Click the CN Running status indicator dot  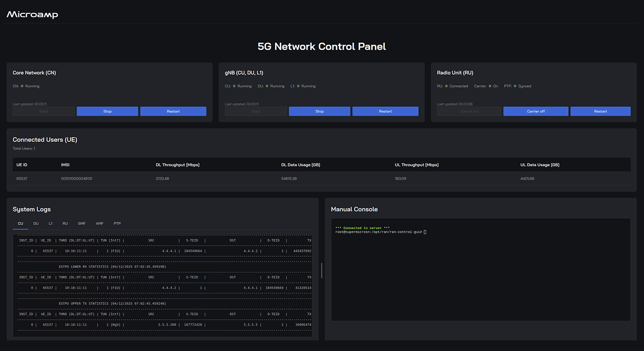coord(22,86)
